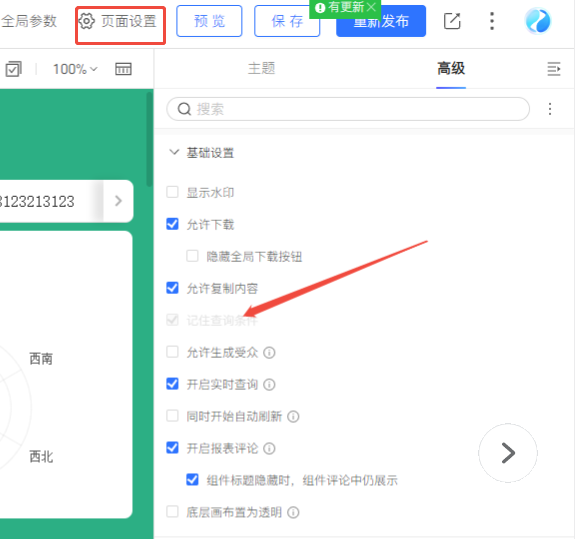The image size is (575, 539).
Task: Open the top bar more options menu
Action: click(x=492, y=21)
